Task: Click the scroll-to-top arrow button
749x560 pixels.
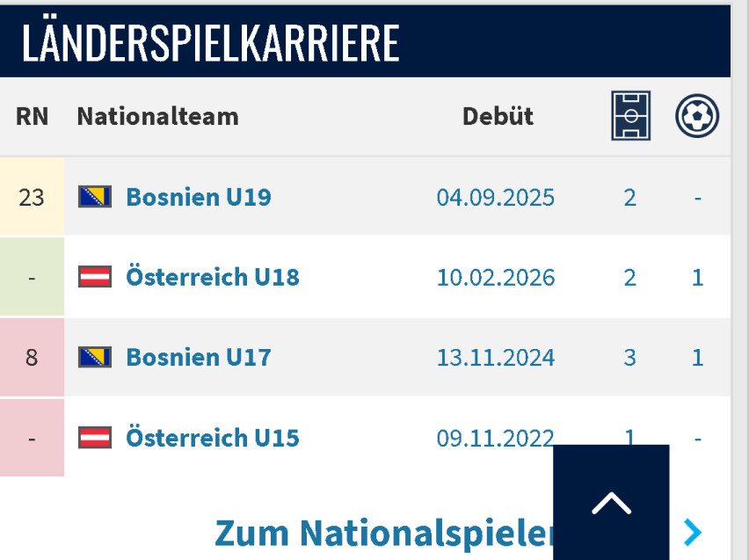Action: pyautogui.click(x=611, y=502)
